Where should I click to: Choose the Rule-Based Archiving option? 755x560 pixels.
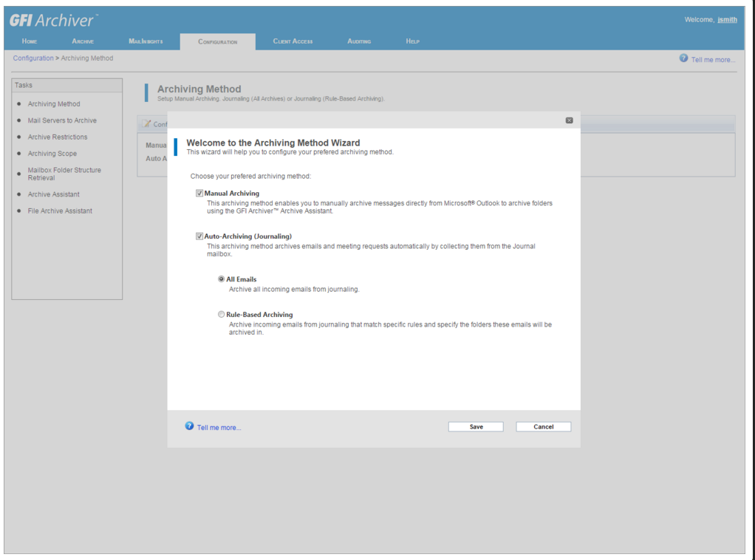(222, 315)
